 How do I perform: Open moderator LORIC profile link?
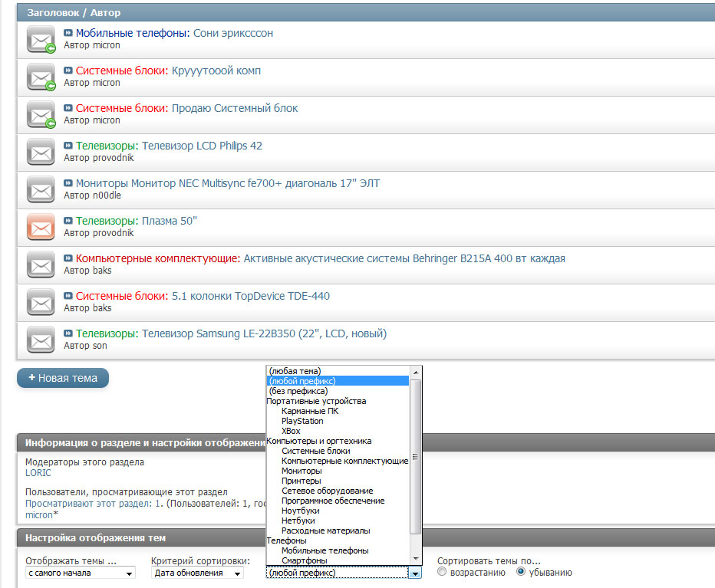point(38,473)
